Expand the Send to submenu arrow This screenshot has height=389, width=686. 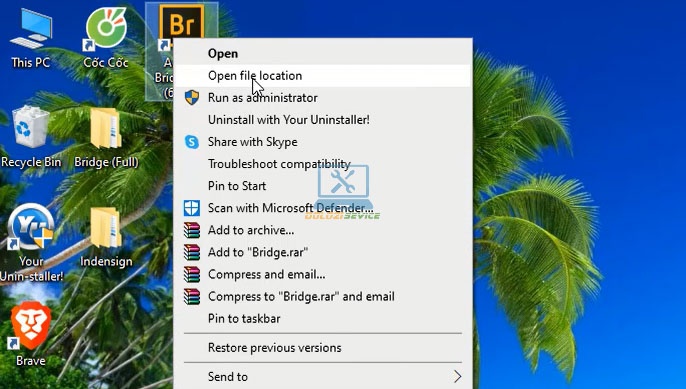click(457, 376)
